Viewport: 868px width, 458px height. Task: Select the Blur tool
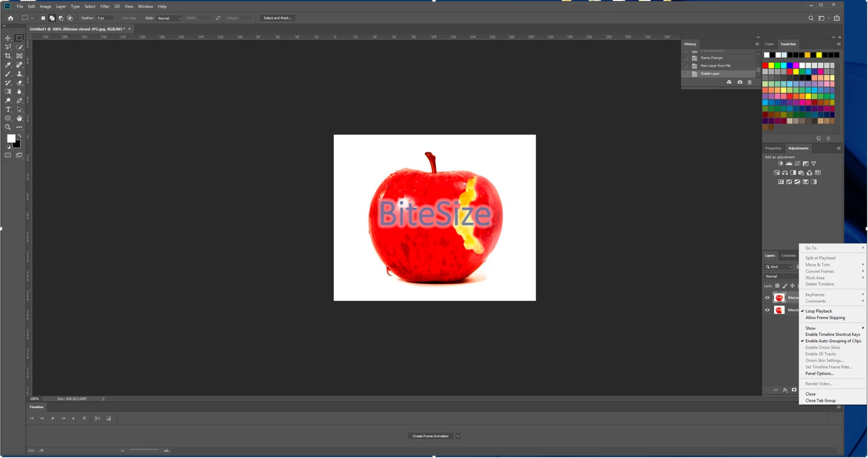pos(19,92)
